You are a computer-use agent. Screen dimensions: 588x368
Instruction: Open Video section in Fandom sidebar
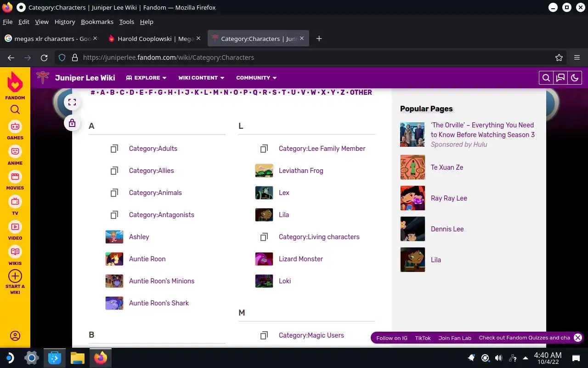coord(15,230)
